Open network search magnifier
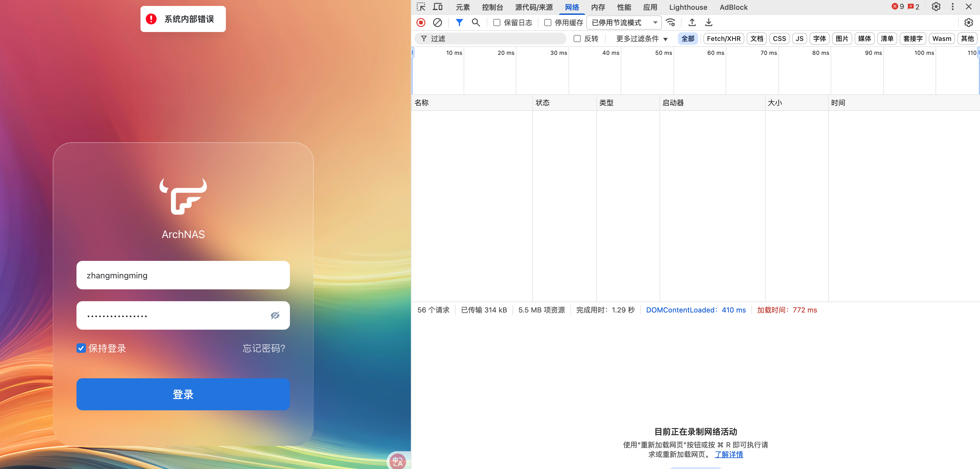 475,23
